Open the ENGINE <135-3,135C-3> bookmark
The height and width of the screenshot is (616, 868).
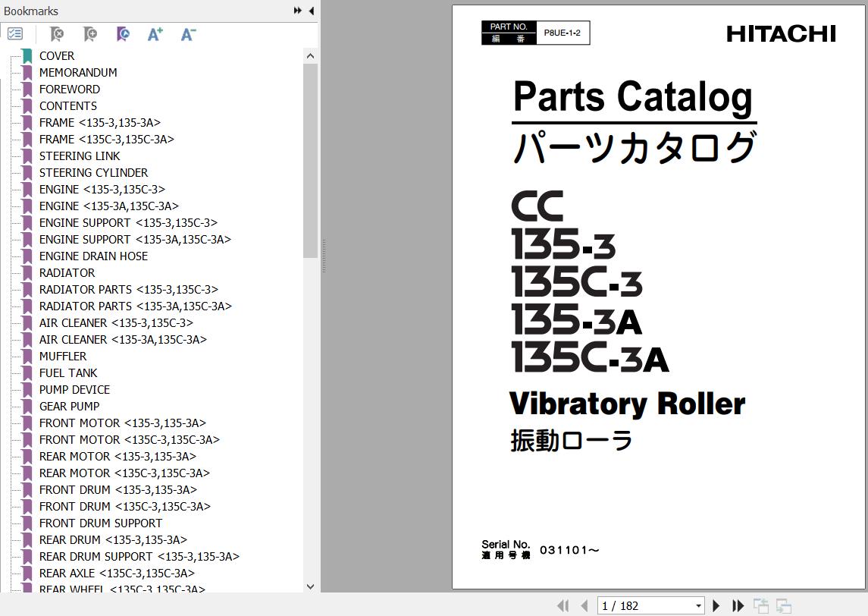[102, 190]
